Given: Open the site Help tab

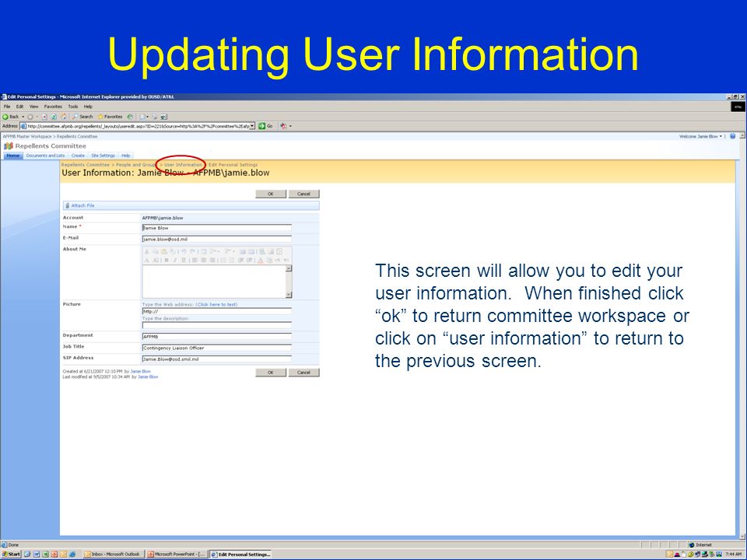Looking at the screenshot, I should click(x=125, y=156).
